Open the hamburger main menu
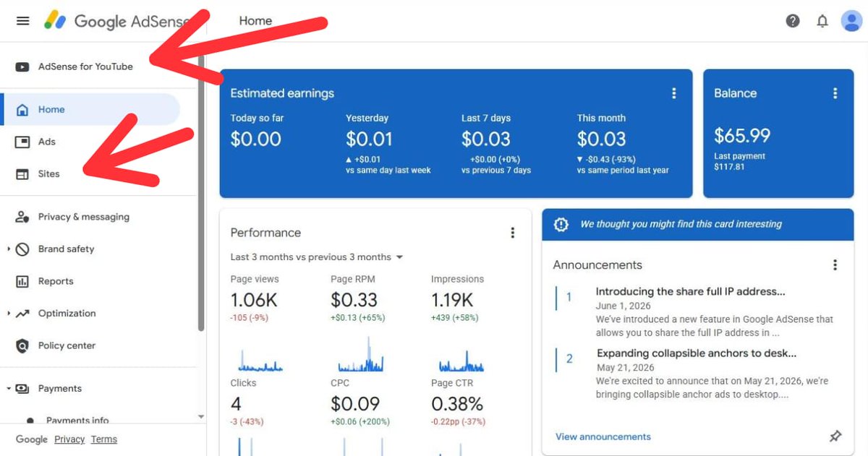Image resolution: width=868 pixels, height=456 pixels. point(23,21)
